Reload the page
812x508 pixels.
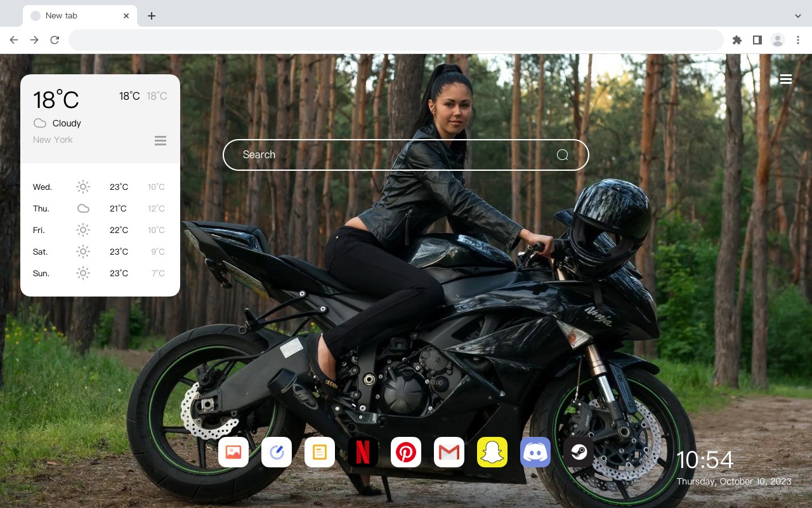(x=55, y=40)
